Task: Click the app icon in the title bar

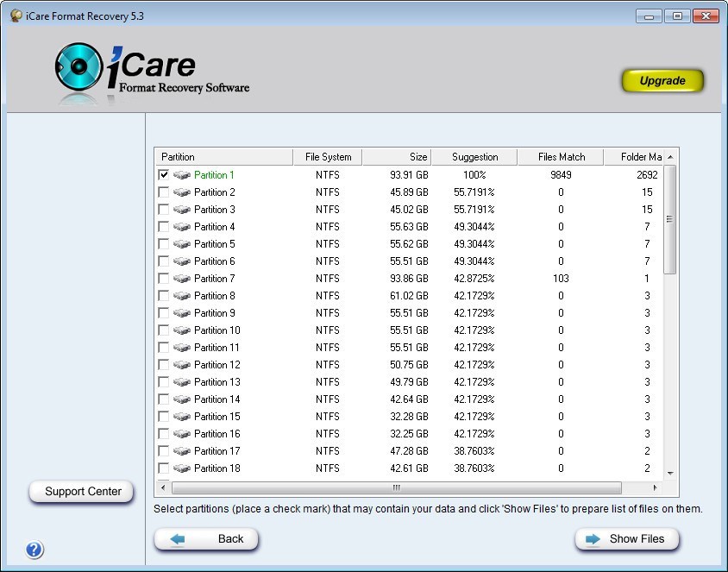Action: pyautogui.click(x=16, y=16)
